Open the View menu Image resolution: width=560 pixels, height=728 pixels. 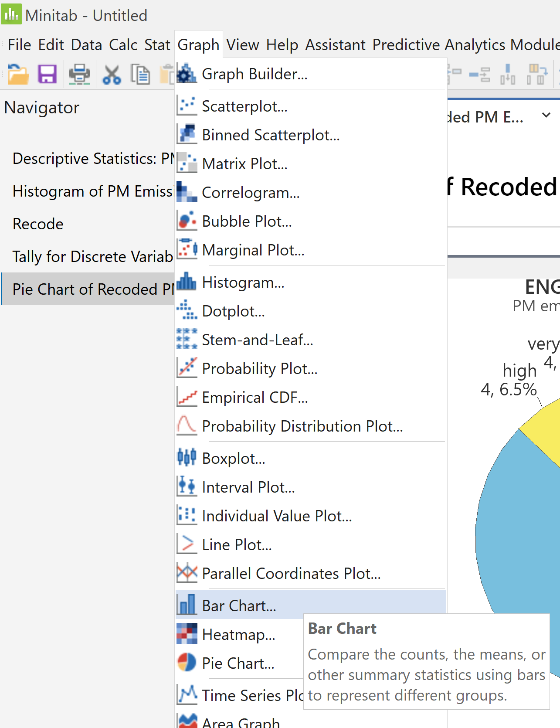coord(243,45)
